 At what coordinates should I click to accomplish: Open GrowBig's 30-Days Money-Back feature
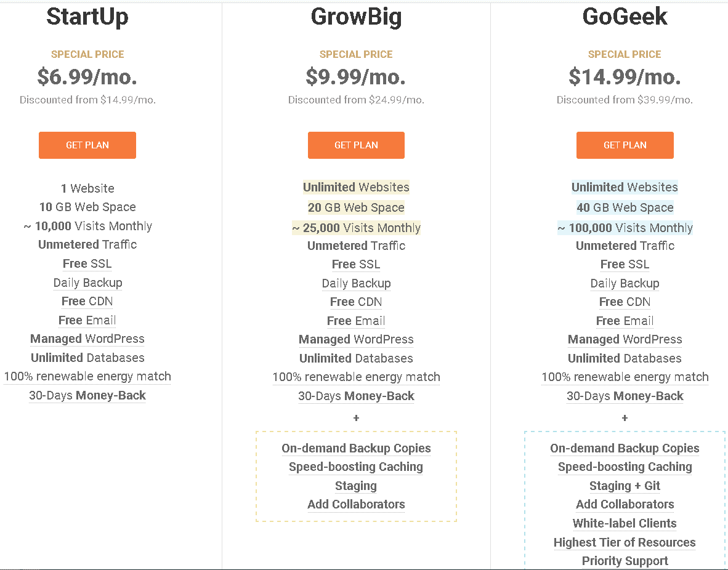[356, 396]
